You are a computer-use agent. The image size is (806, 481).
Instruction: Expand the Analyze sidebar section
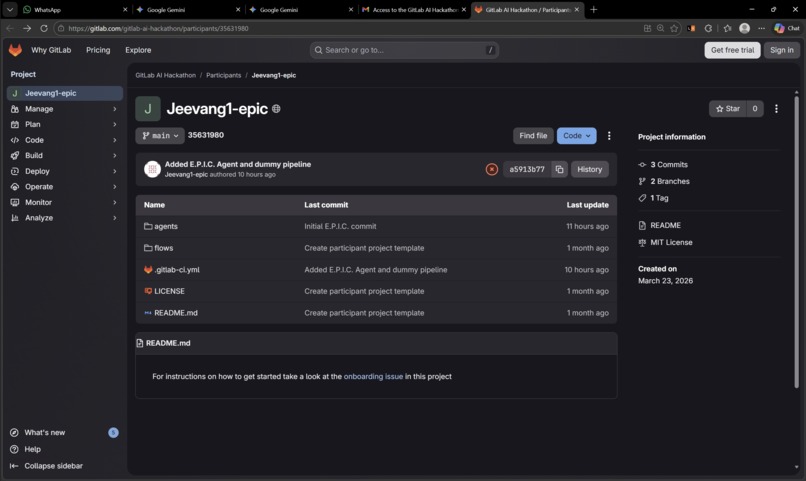[x=65, y=218]
